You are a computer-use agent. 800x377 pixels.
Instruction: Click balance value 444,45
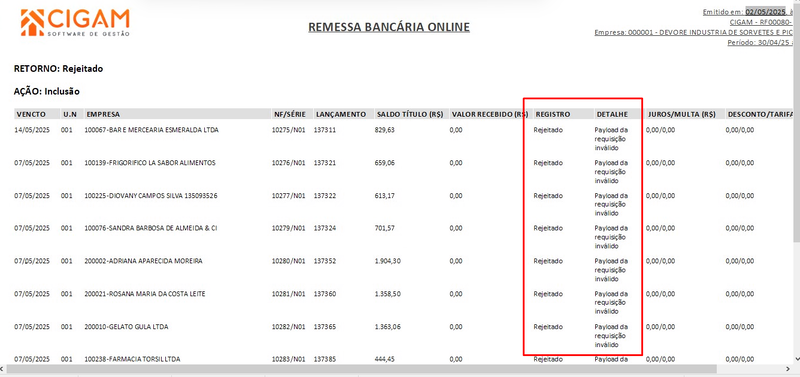(385, 359)
